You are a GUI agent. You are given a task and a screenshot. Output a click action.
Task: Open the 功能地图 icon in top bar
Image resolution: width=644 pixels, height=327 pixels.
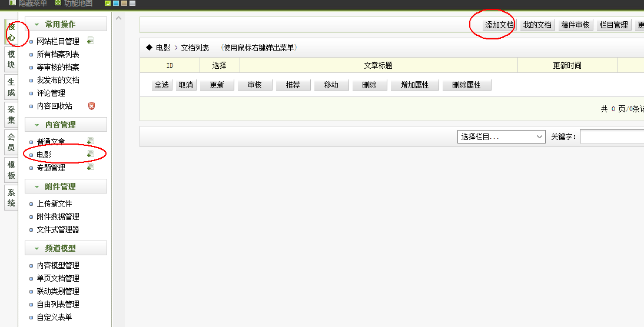click(x=58, y=3)
